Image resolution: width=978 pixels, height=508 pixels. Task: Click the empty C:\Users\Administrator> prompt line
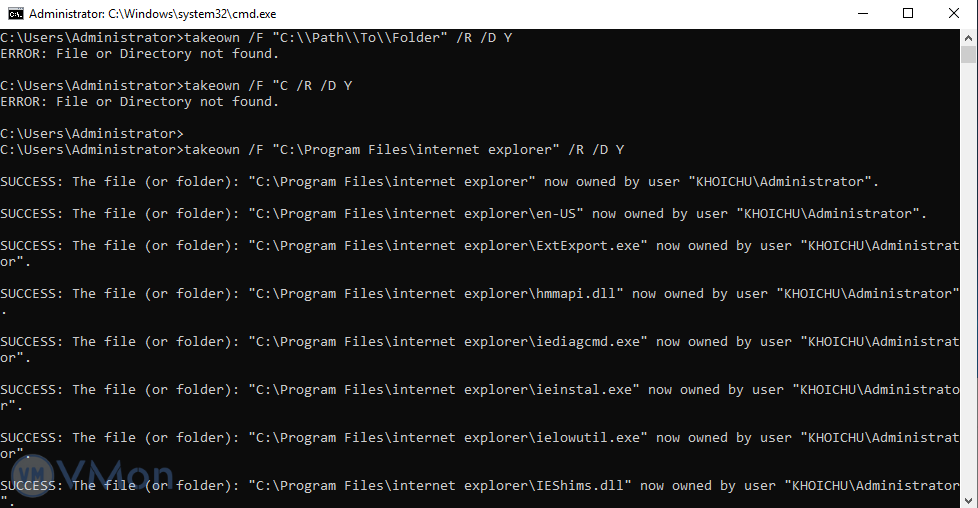pos(92,134)
